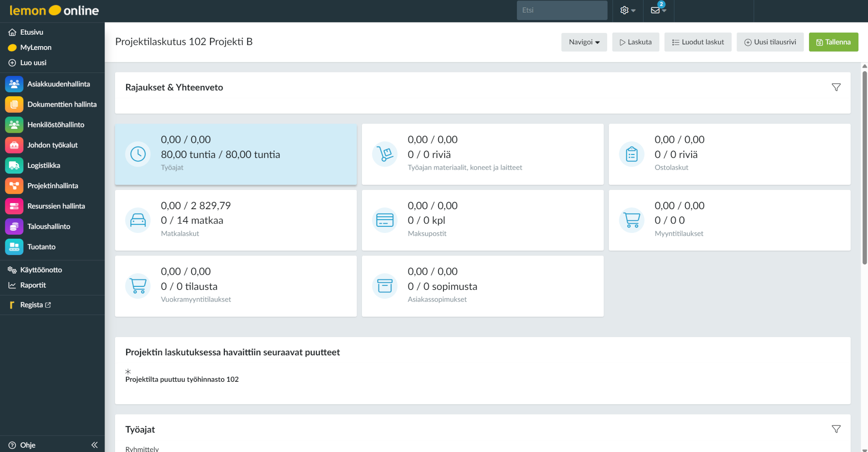Click the Logistiikka truck icon
Viewport: 868px width, 452px height.
coord(14,165)
